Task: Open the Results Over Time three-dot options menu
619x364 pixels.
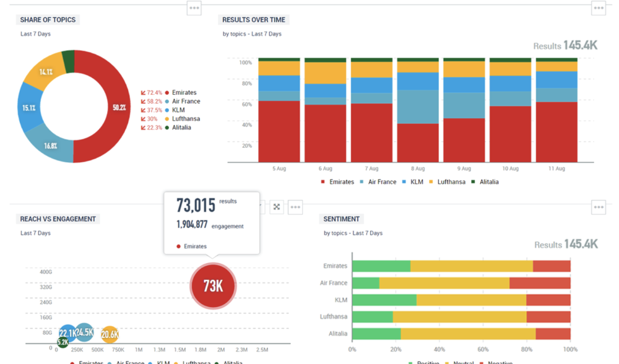Action: [599, 8]
